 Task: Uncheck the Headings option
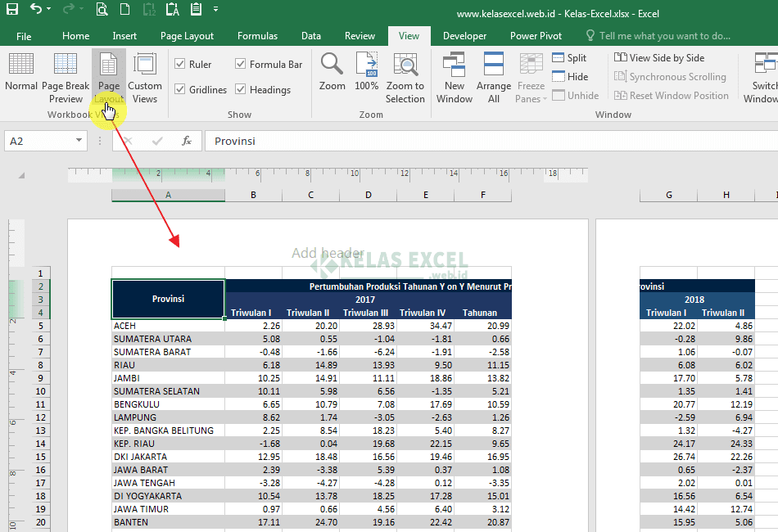click(241, 89)
